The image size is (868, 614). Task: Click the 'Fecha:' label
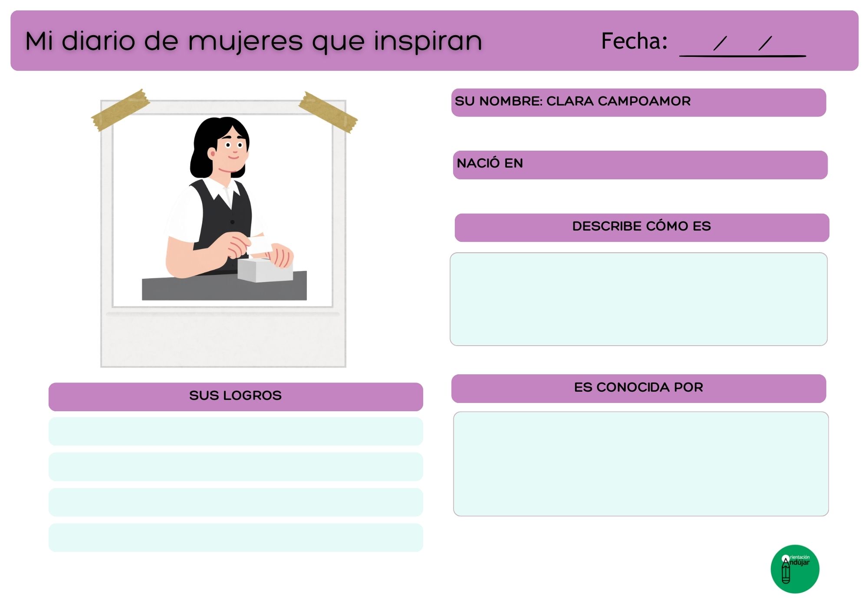634,41
